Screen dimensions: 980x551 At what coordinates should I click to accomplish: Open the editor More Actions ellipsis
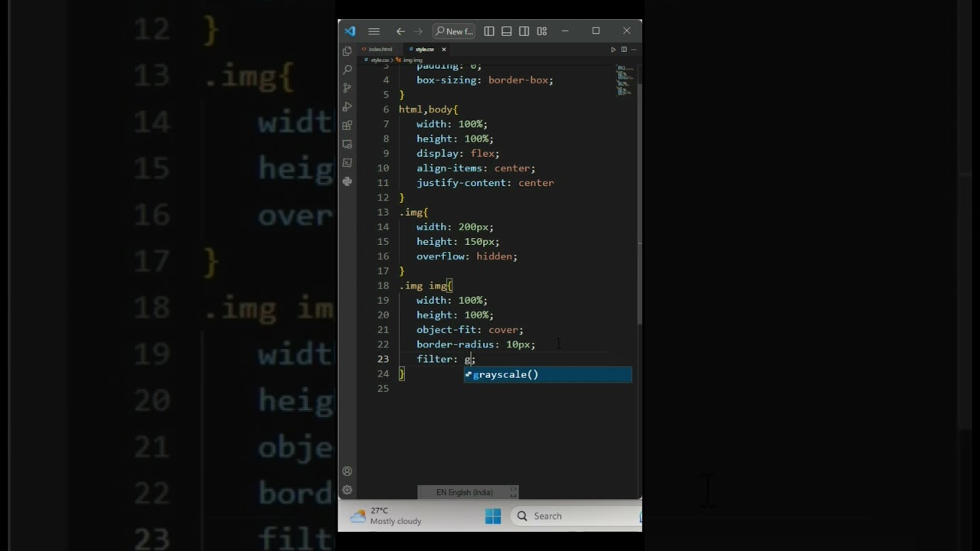[x=633, y=49]
